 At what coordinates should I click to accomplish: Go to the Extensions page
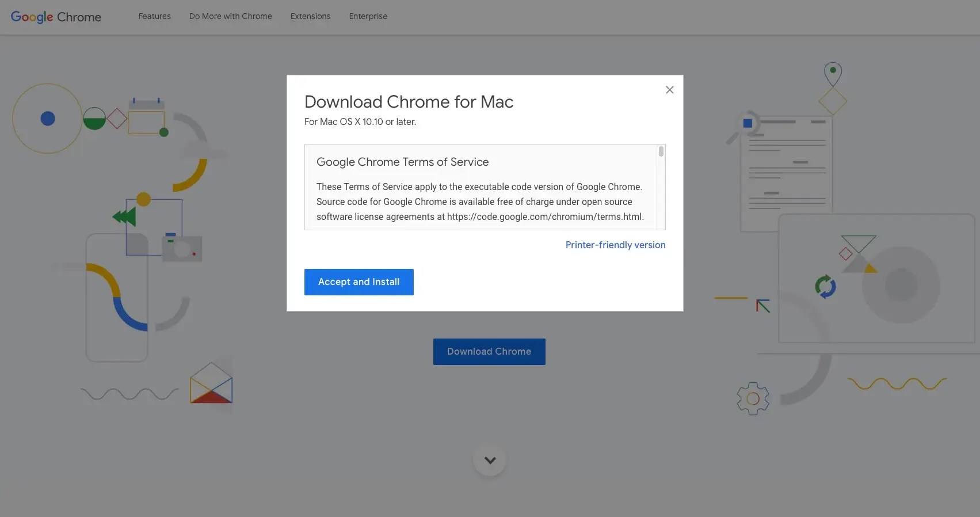pyautogui.click(x=311, y=16)
